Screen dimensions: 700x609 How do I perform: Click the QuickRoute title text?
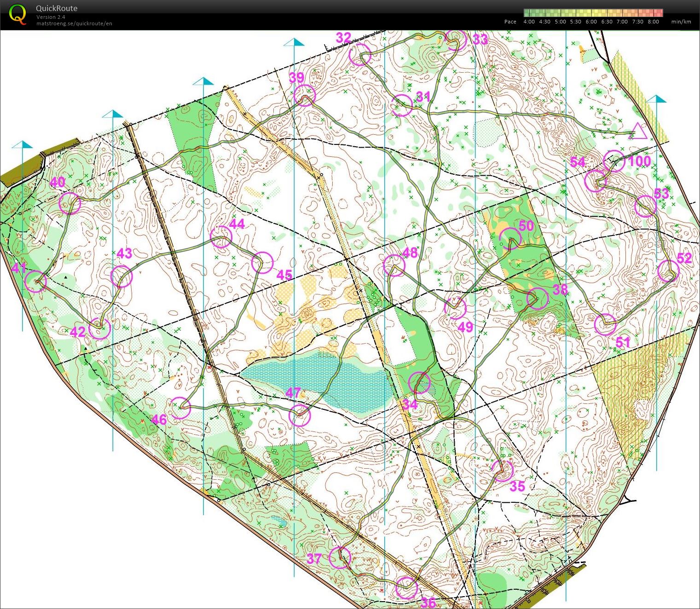57,8
